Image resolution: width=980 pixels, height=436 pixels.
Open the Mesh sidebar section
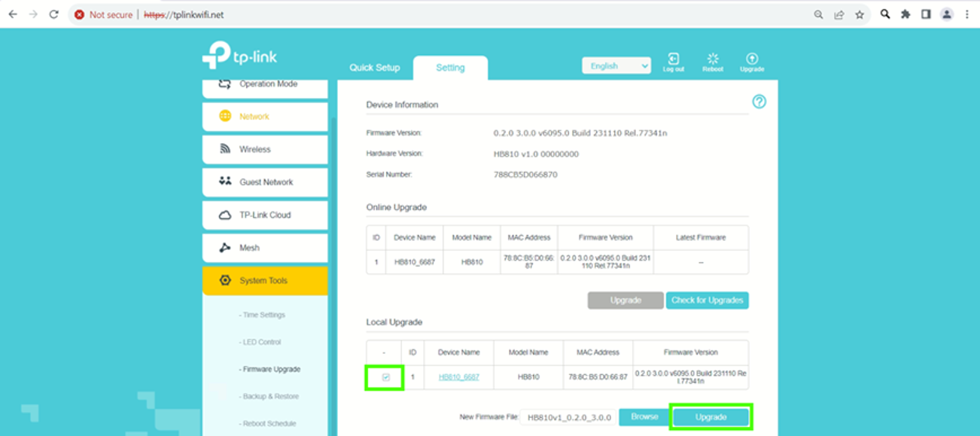[265, 248]
